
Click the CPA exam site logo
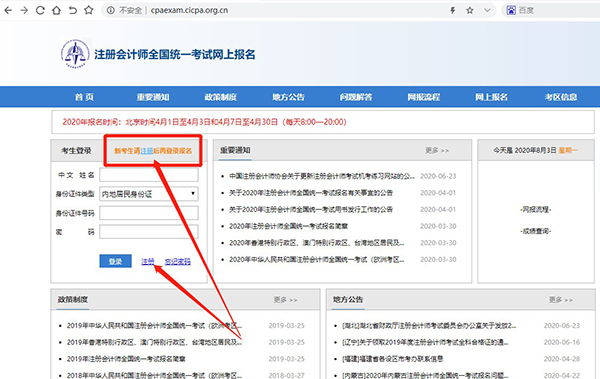point(75,54)
